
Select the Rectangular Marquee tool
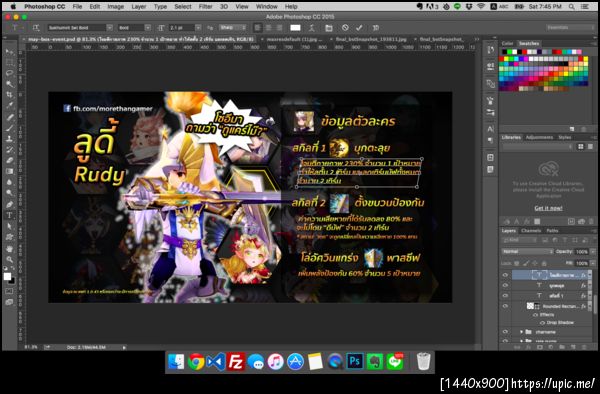click(10, 62)
